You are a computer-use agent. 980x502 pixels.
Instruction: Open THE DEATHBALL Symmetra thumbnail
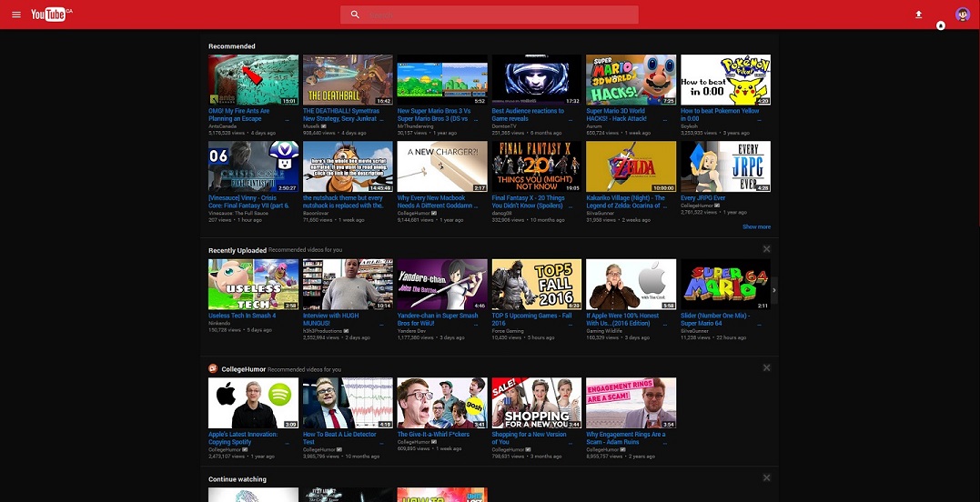point(348,79)
